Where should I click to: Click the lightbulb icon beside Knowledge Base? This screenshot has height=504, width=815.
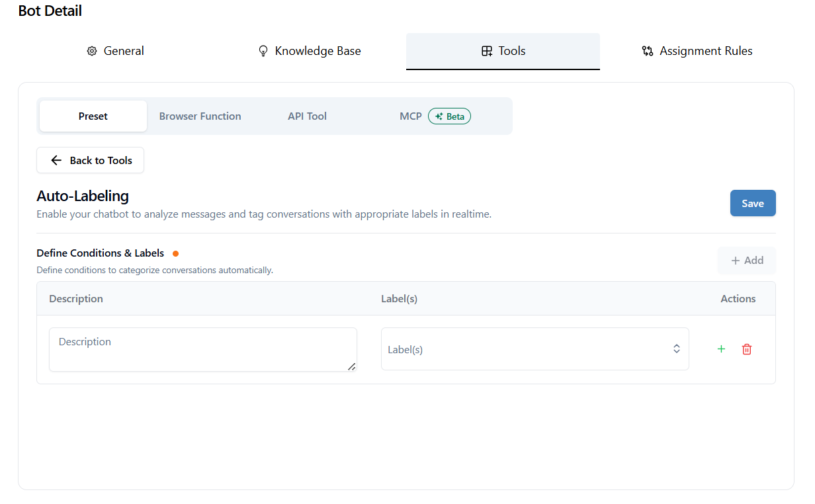263,51
